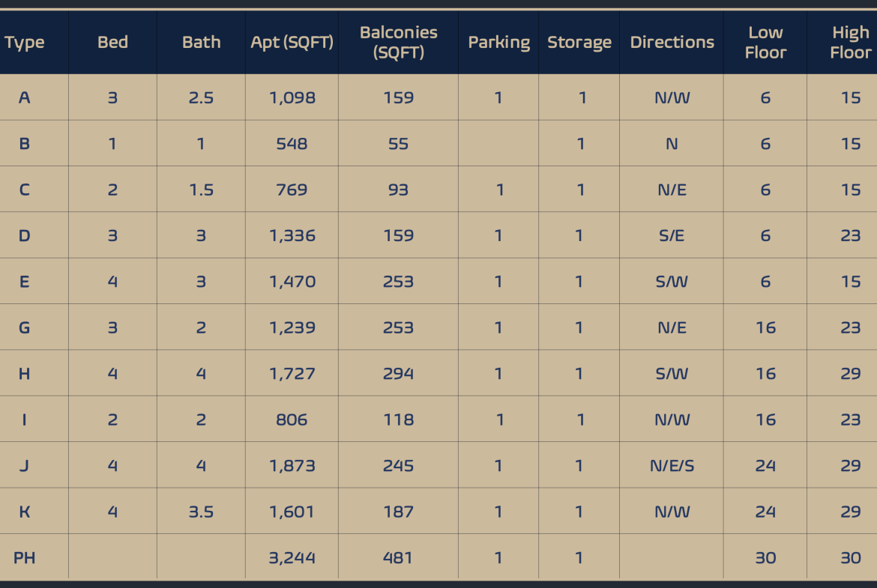
Task: Click the 1,098 apartment area cell
Action: pyautogui.click(x=292, y=97)
